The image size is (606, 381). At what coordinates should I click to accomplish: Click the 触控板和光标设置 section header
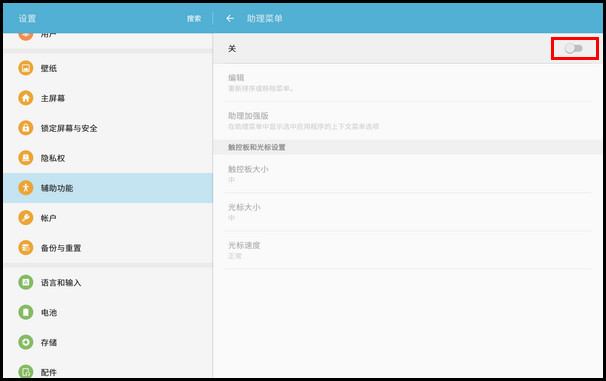pyautogui.click(x=257, y=147)
